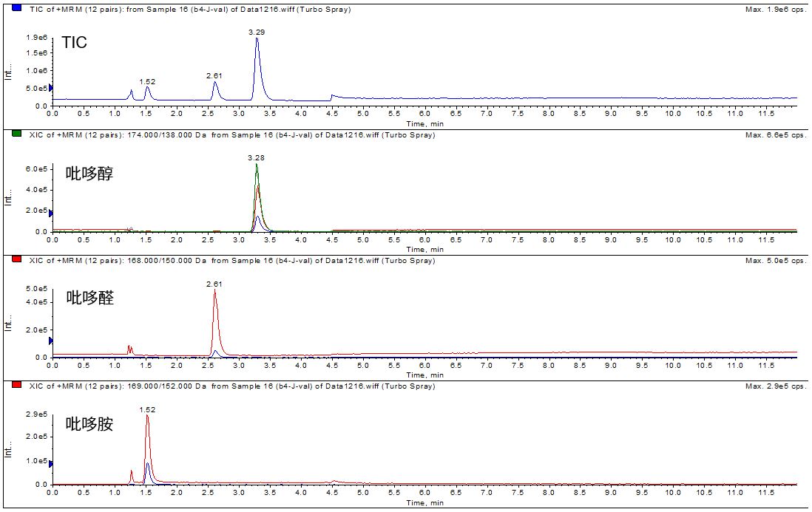
Task: Select the large TIC text annotation
Action: point(74,43)
